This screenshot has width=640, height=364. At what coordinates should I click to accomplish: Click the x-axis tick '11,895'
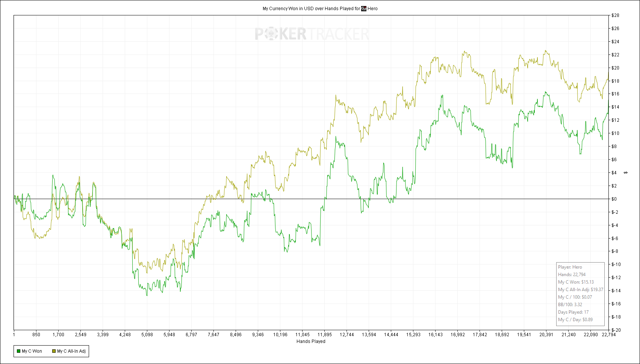coord(324,335)
